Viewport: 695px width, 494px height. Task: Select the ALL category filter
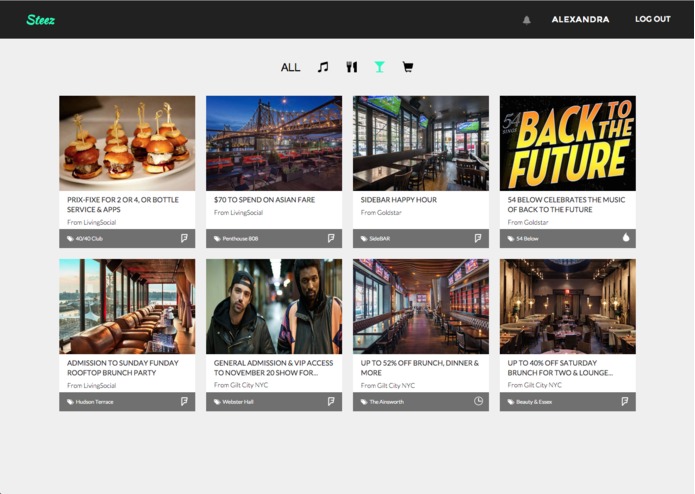(x=290, y=67)
